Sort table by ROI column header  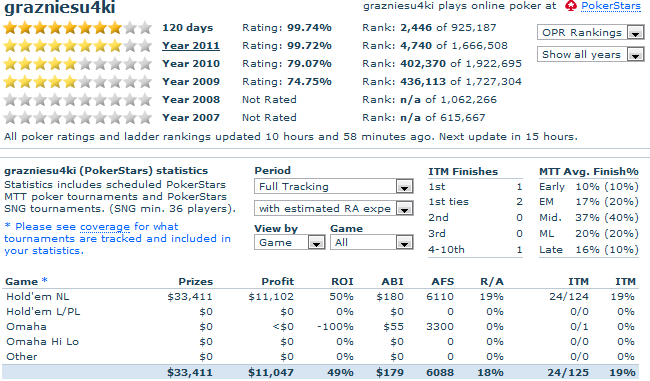point(342,282)
